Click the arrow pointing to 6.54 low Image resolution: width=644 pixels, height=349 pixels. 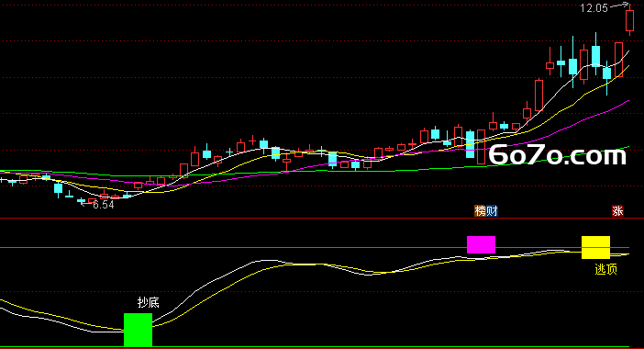click(x=86, y=203)
